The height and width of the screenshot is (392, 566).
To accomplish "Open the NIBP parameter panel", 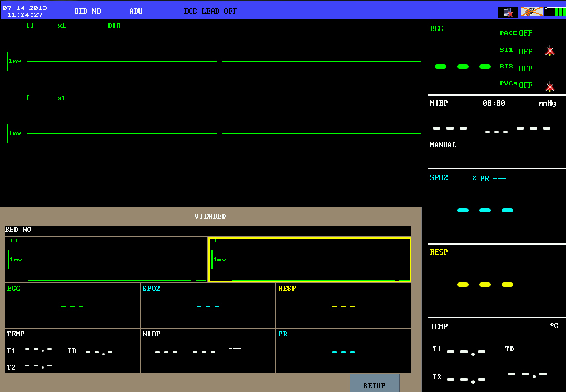I will (x=439, y=103).
